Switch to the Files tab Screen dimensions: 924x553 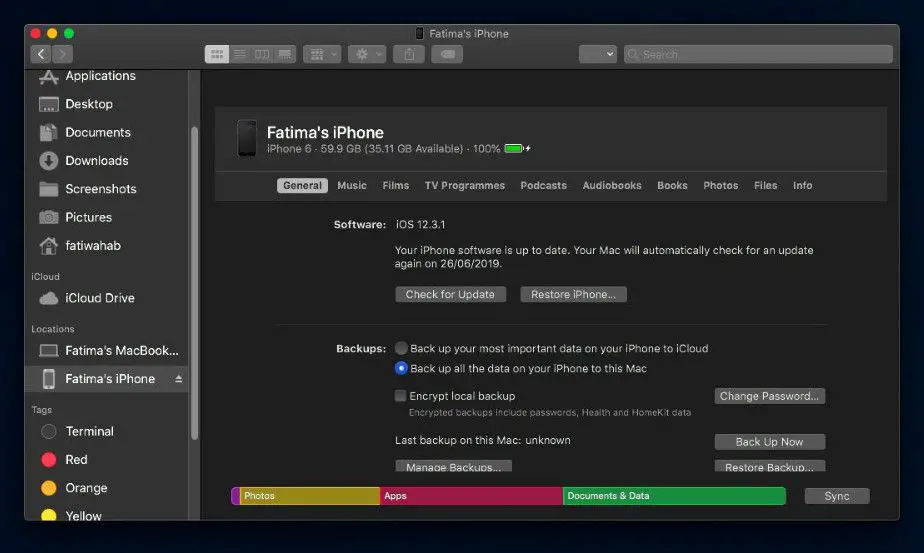point(765,186)
